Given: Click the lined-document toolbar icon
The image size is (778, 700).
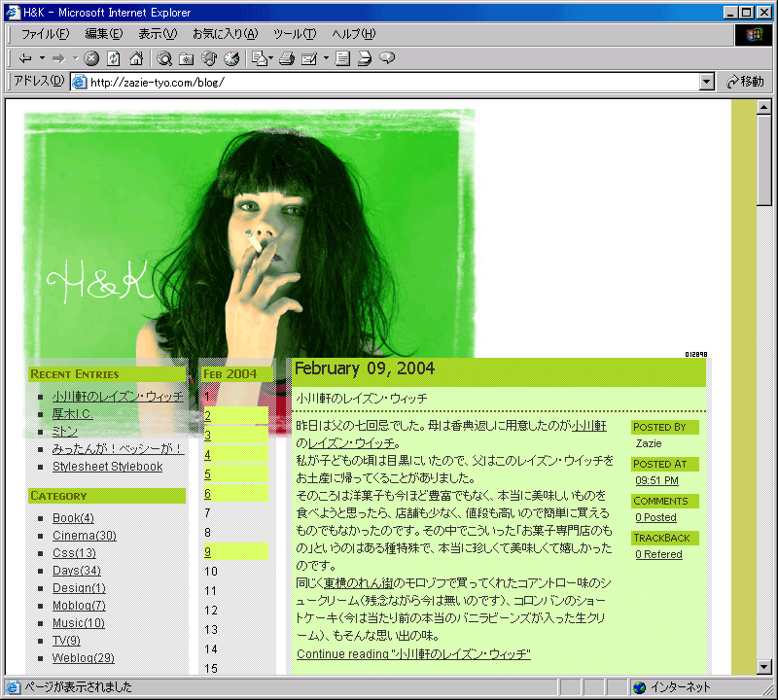Looking at the screenshot, I should click(342, 58).
